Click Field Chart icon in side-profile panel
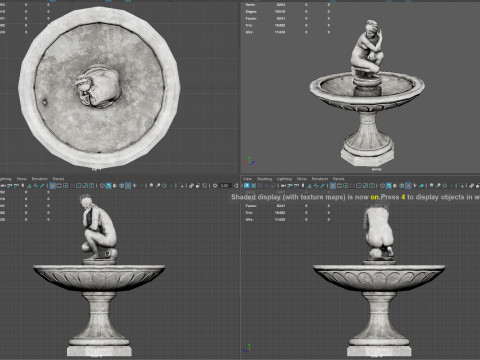This screenshot has width=480, height=360. [x=79, y=186]
